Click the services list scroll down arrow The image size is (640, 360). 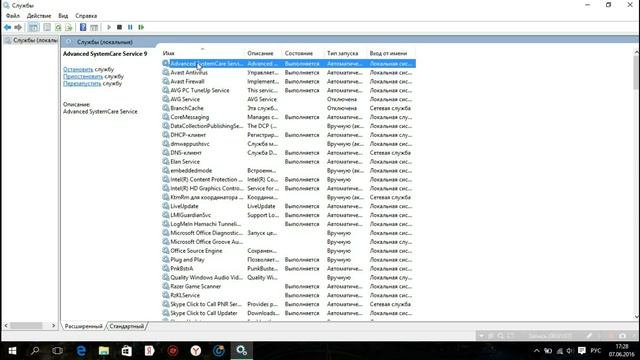(637, 317)
